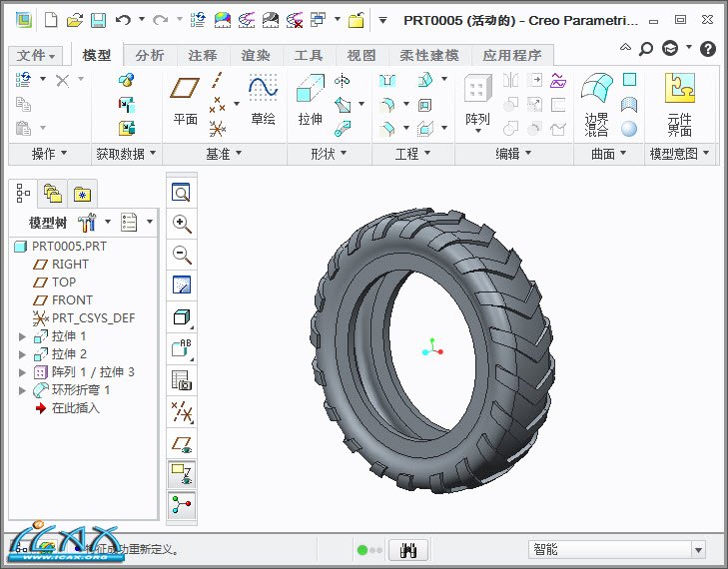Click the Refit view icon

tap(181, 193)
